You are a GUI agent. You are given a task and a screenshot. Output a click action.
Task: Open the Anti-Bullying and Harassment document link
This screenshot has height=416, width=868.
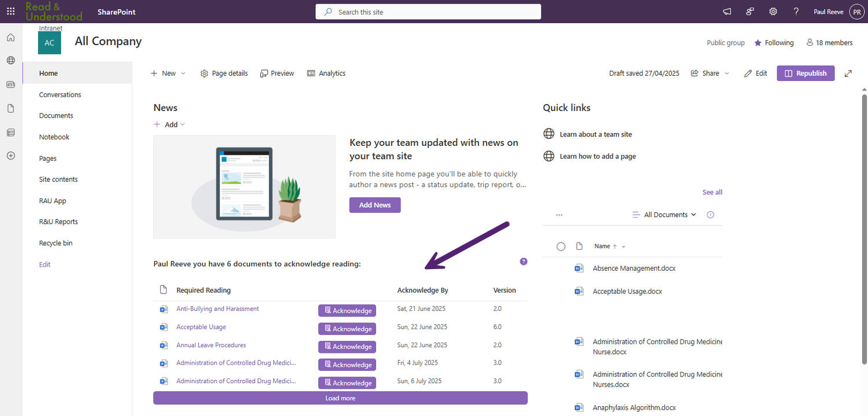click(x=217, y=308)
